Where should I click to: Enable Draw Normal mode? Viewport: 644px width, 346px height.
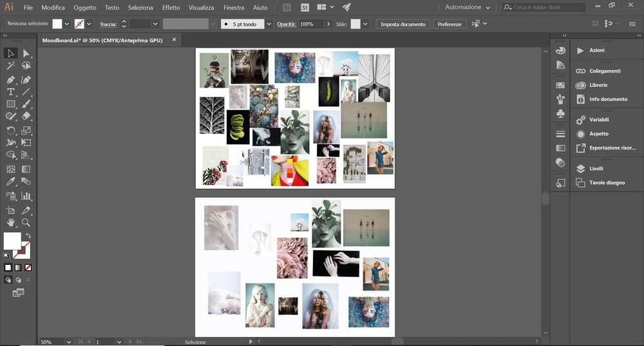pos(8,280)
